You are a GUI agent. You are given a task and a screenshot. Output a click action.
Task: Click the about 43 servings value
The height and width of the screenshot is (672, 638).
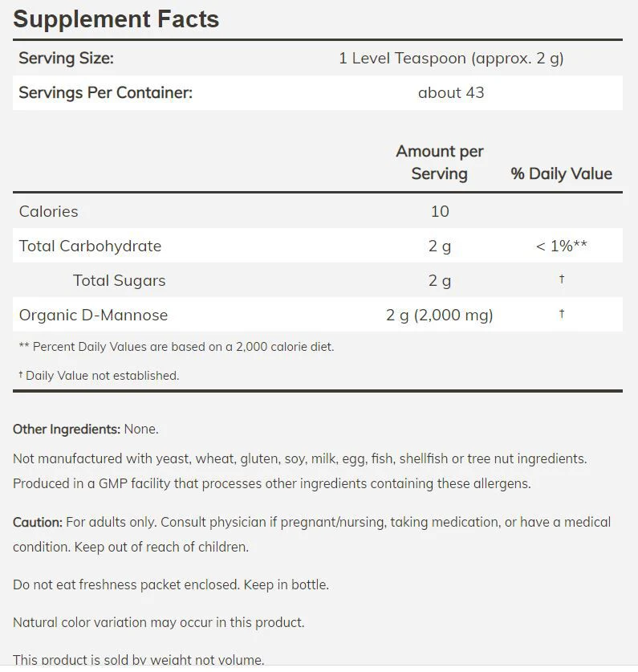[x=451, y=92]
